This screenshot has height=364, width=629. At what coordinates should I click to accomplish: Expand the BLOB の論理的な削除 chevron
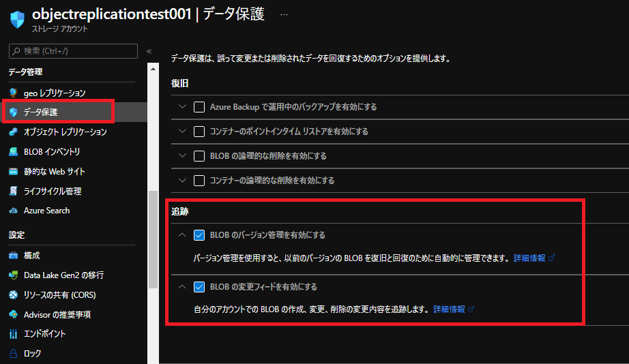pos(183,155)
